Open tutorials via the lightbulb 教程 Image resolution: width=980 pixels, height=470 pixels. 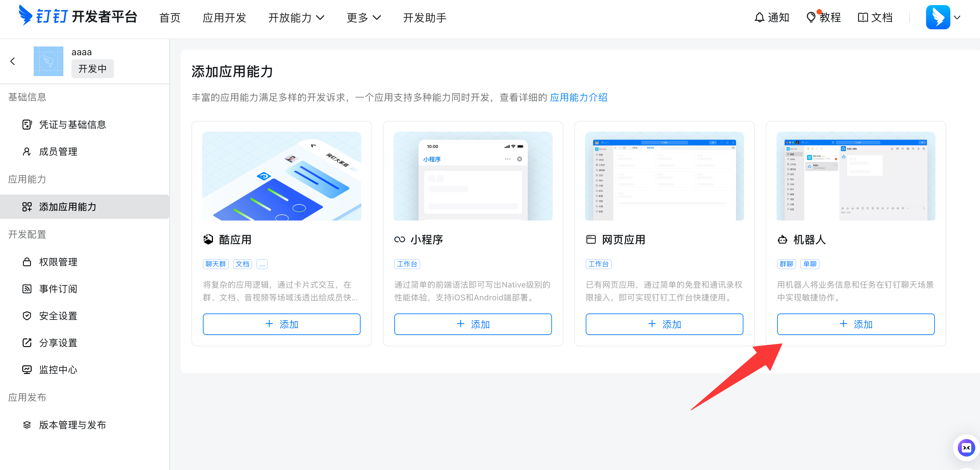pyautogui.click(x=823, y=18)
